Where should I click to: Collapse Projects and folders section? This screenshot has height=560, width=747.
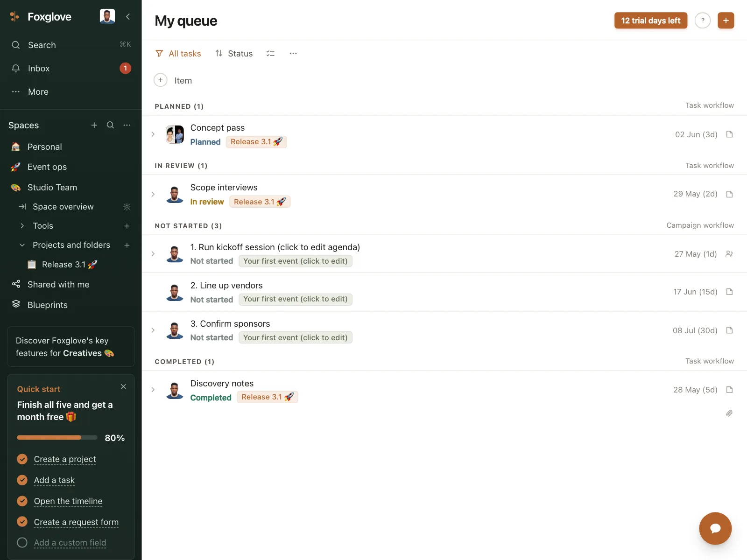(x=22, y=245)
